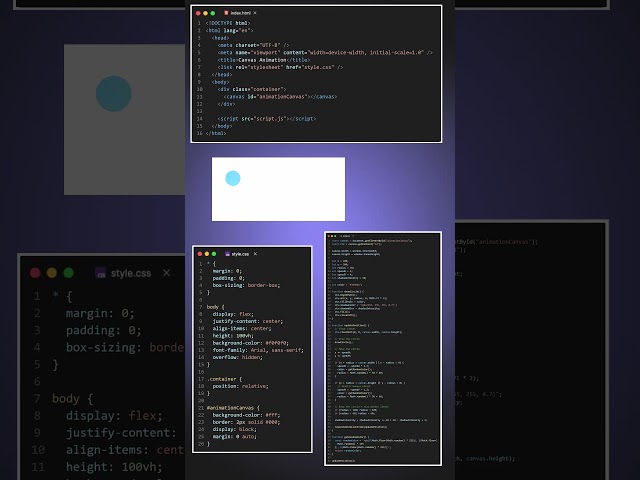The height and width of the screenshot is (480, 640).
Task: Click the yellow dot of the small style.css window
Action: [207, 254]
